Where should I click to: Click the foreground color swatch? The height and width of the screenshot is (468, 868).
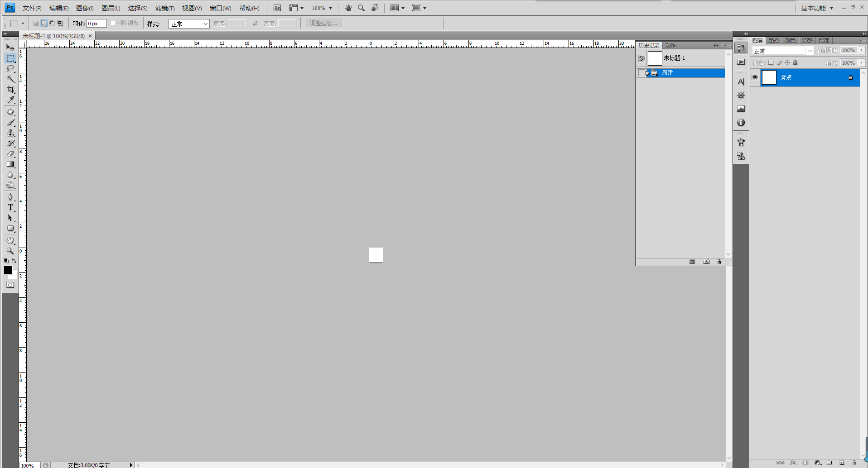8,270
